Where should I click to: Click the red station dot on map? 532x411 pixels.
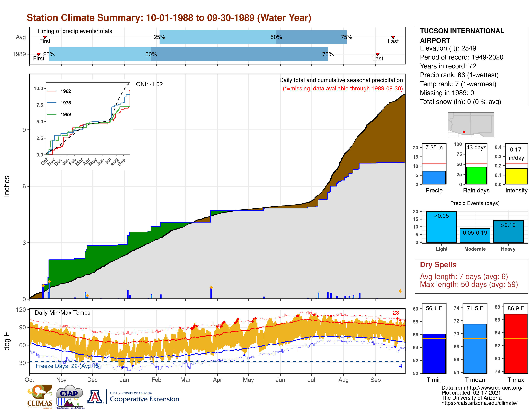[464, 132]
